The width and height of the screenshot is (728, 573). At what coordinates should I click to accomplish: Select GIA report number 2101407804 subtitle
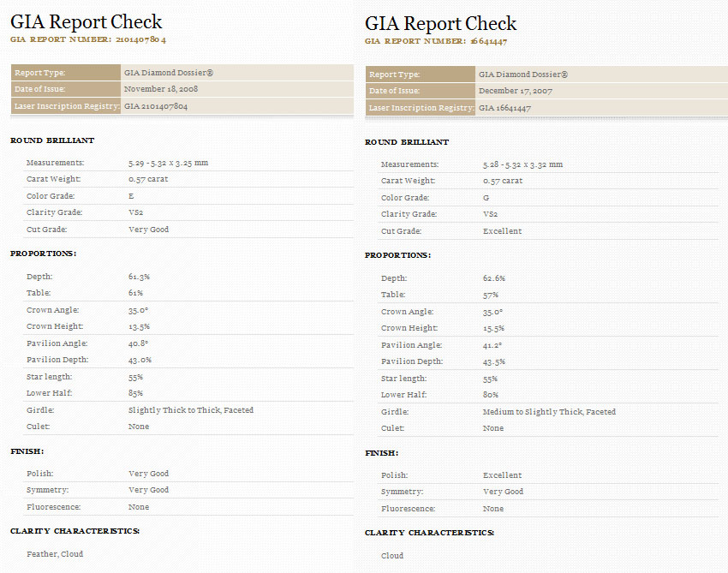88,39
